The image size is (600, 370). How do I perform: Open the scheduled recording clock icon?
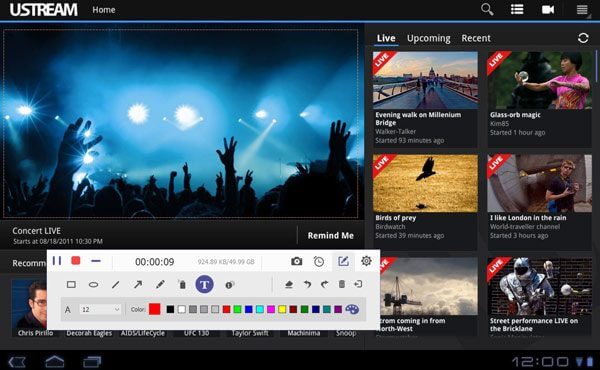(319, 261)
